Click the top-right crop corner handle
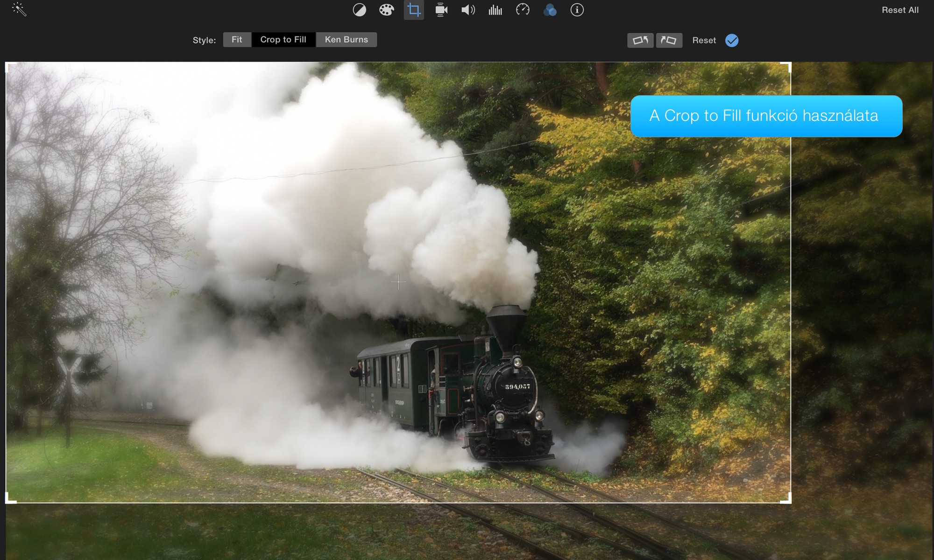Image resolution: width=934 pixels, height=560 pixels. tap(786, 67)
